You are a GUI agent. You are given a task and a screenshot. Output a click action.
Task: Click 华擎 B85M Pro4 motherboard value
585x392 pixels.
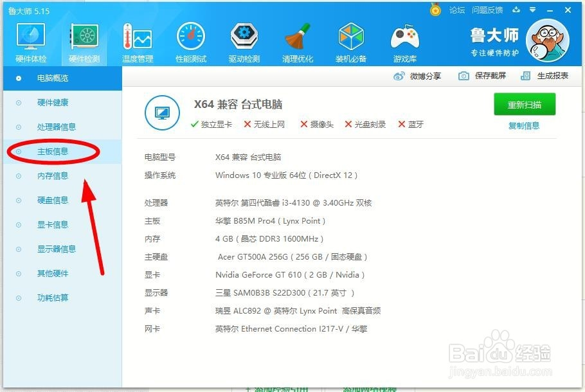click(x=270, y=221)
